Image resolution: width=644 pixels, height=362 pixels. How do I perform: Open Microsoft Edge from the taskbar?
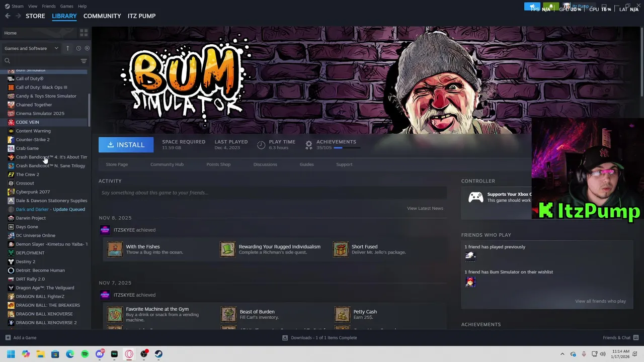[x=70, y=354]
